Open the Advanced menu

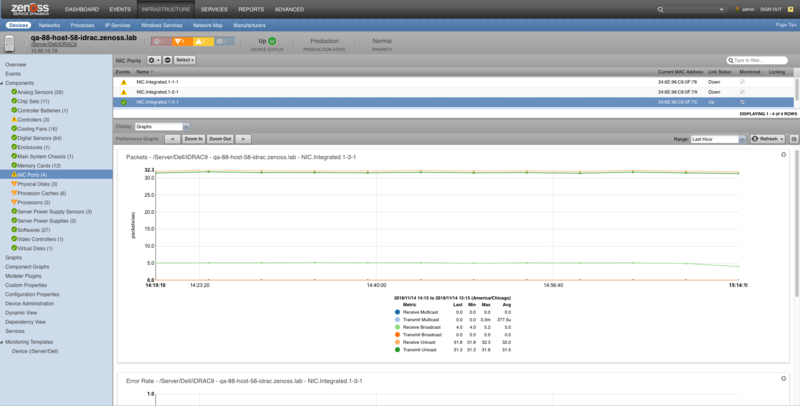click(289, 9)
